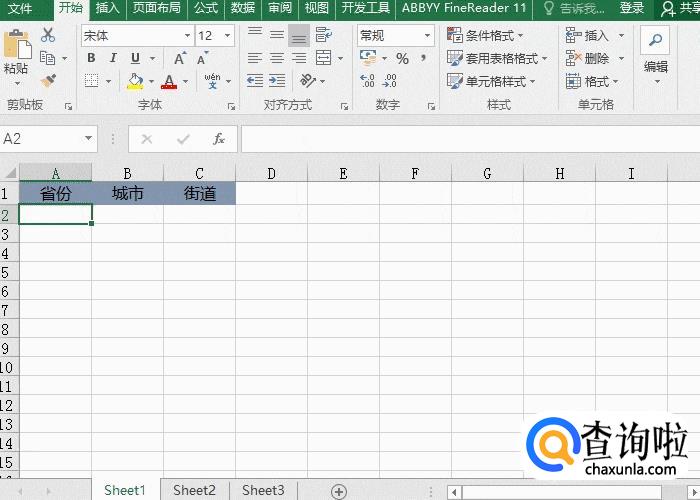Image resolution: width=700 pixels, height=500 pixels.
Task: Click the Insert Function fx icon
Action: click(x=218, y=139)
